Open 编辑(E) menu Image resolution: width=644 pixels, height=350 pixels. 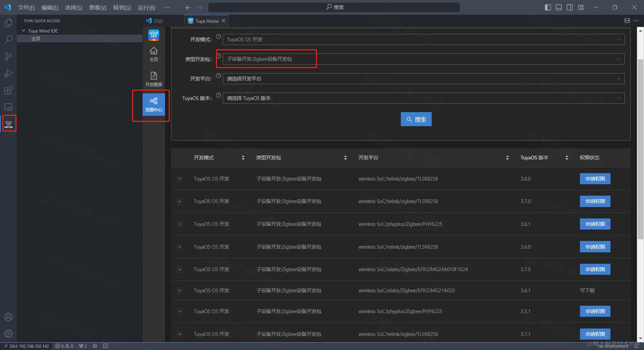[50, 7]
